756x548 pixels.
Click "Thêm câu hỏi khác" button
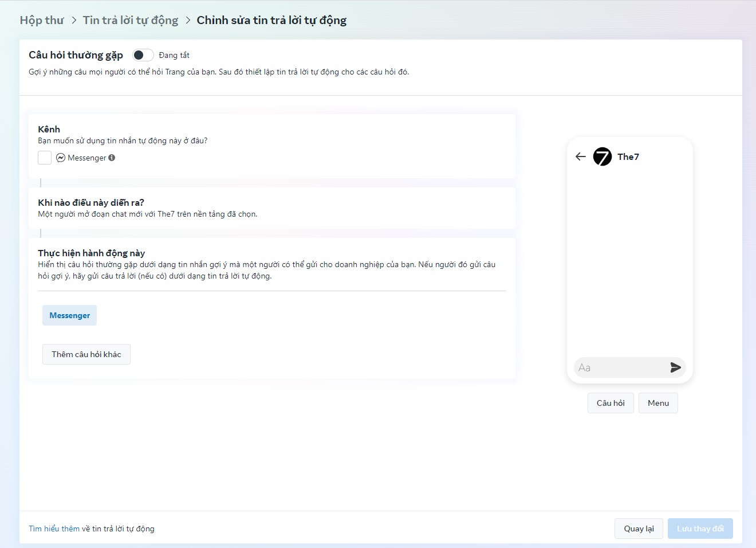pos(86,354)
